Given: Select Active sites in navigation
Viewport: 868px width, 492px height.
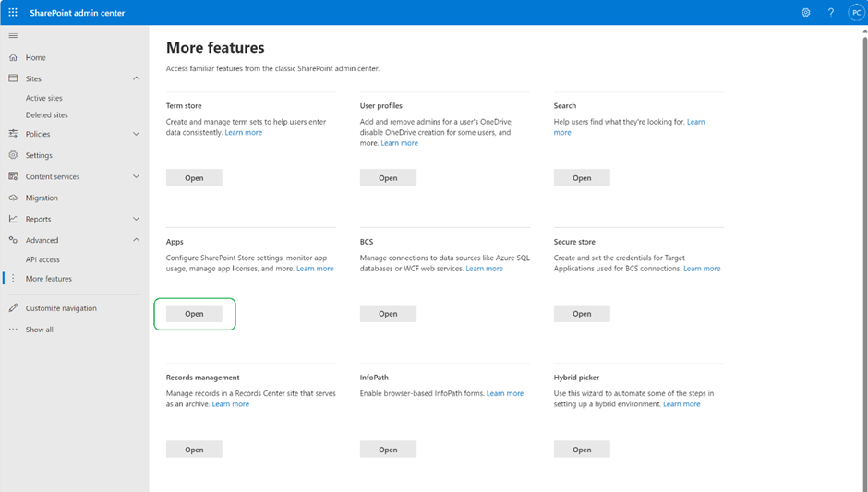Looking at the screenshot, I should coord(43,98).
